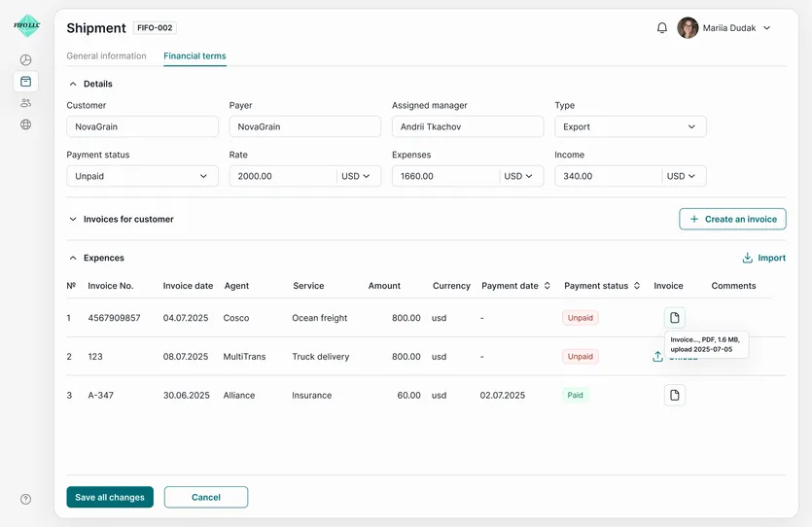Viewport: 812px width, 527px height.
Task: Open the globe sidebar icon
Action: click(26, 124)
